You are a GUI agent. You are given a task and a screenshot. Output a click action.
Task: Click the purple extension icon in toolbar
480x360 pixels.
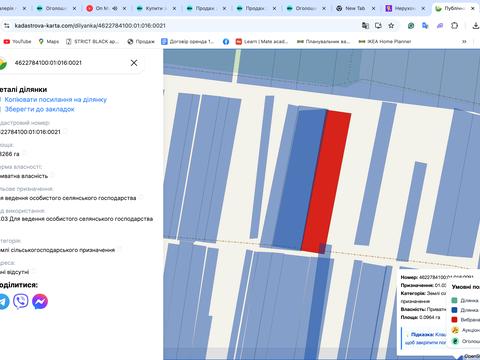440,26
